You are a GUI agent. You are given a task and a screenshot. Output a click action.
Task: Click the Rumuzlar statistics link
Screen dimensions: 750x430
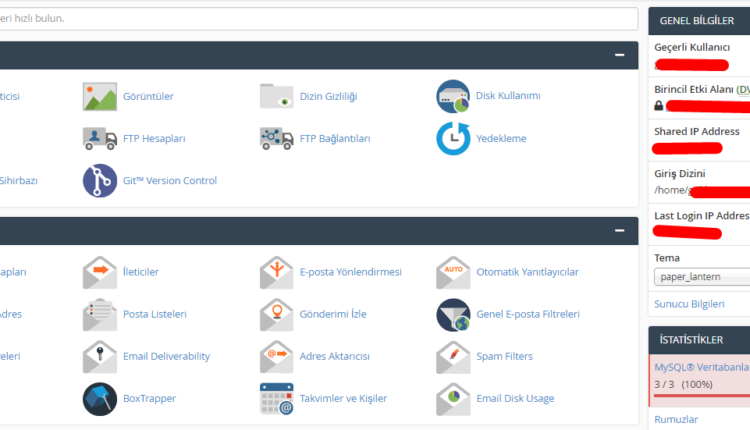tap(676, 419)
